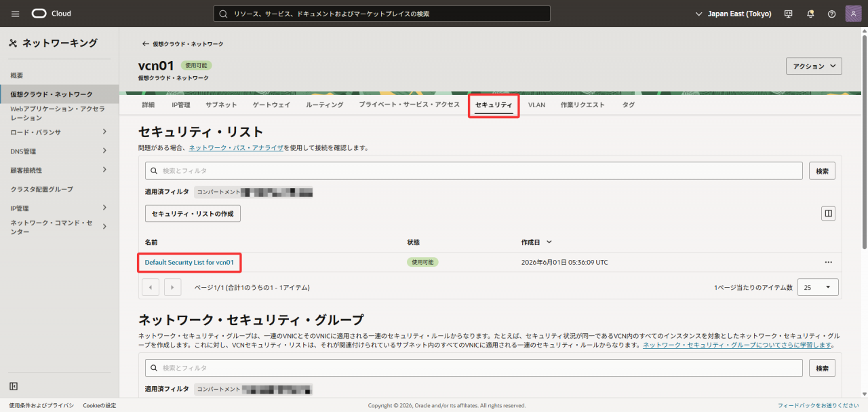Click the 名前 column header

(151, 242)
